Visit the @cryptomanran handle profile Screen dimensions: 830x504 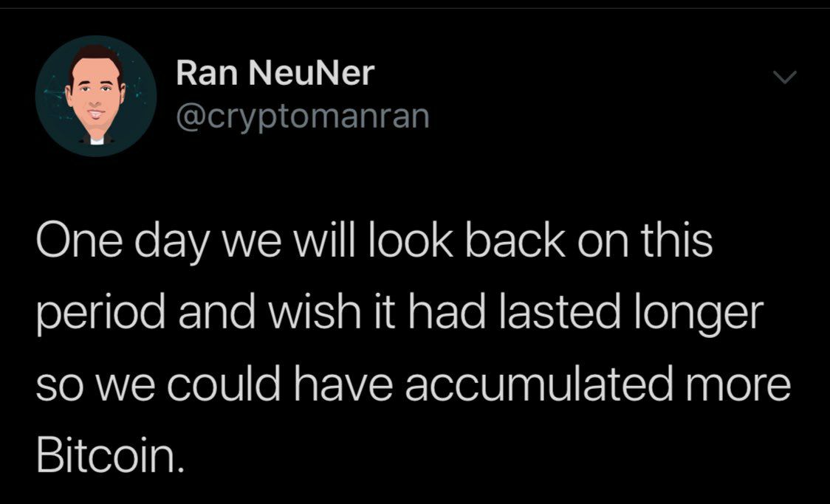(302, 117)
